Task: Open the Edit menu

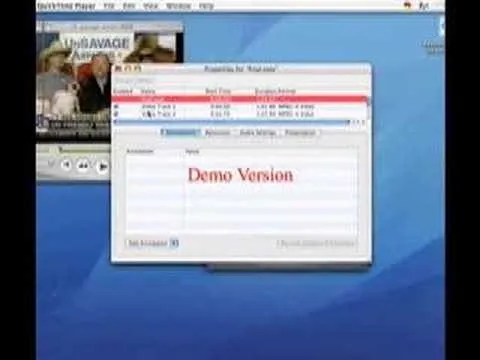Action: pos(129,6)
